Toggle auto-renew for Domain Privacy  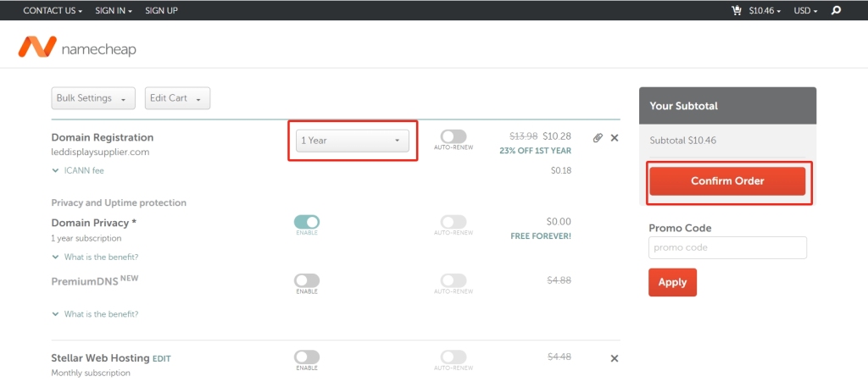click(x=453, y=222)
